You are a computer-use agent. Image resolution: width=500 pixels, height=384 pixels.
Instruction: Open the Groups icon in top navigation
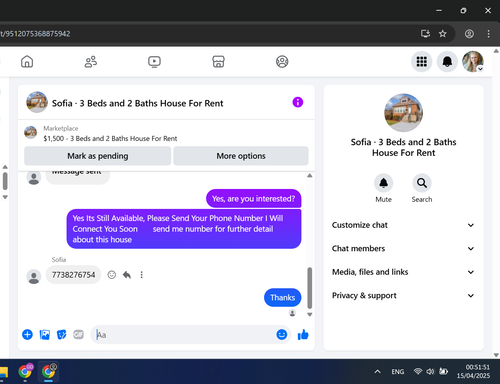tap(282, 62)
